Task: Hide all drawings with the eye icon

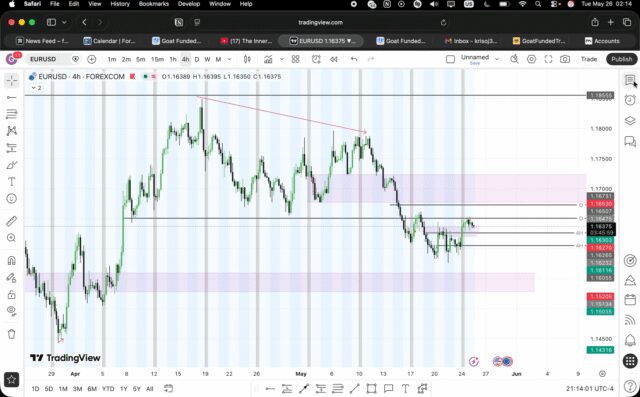Action: click(11, 311)
